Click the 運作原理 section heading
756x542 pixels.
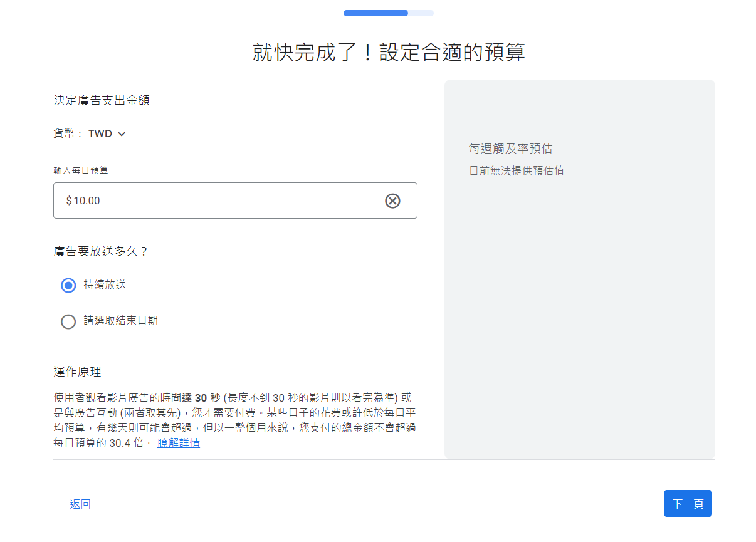[x=77, y=372]
